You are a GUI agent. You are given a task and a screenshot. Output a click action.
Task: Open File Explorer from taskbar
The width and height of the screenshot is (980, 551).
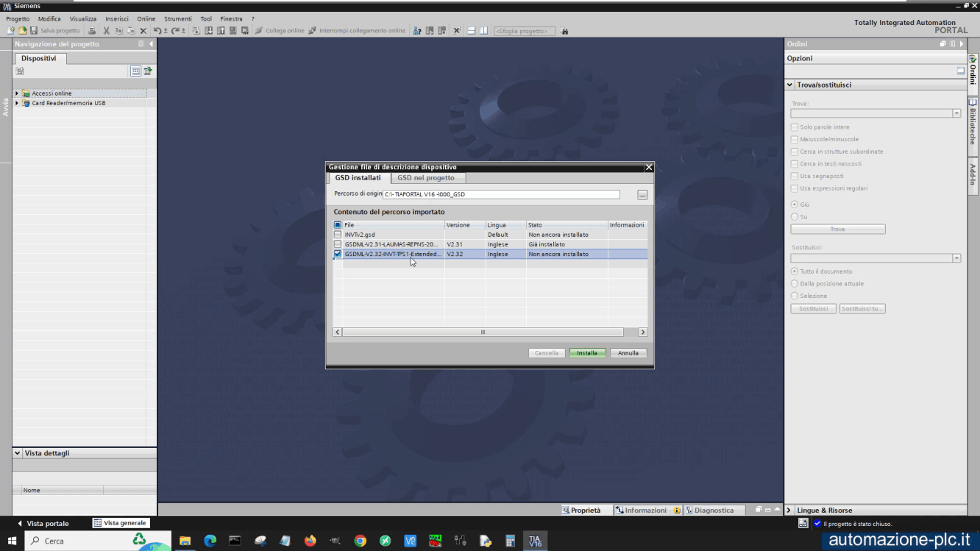pos(185,541)
